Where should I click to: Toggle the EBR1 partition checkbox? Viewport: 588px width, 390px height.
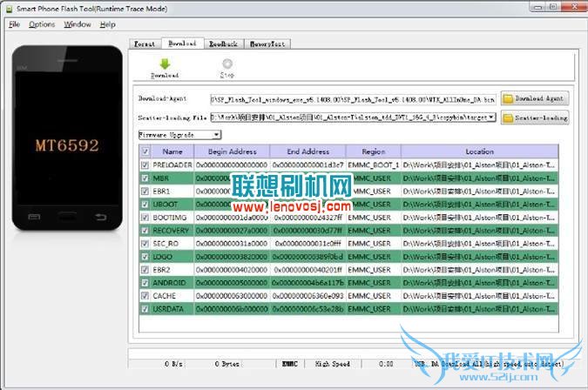point(145,191)
